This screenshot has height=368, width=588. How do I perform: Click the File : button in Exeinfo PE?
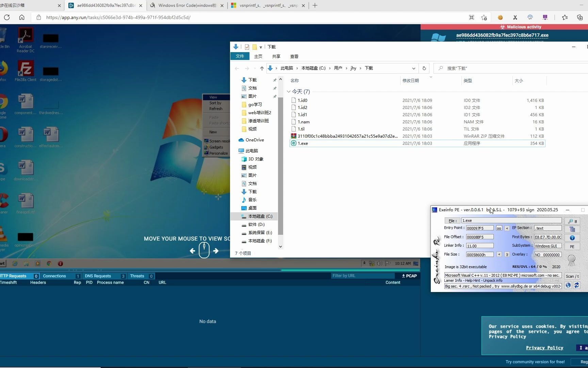click(x=452, y=221)
